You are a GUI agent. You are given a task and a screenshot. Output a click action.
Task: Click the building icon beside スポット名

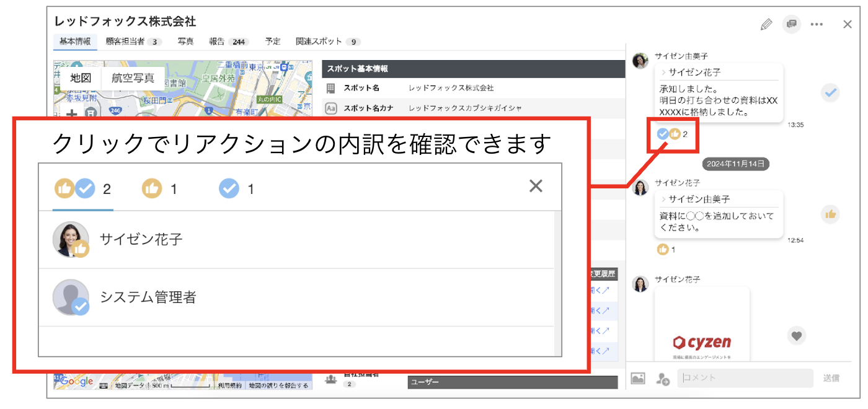tap(331, 88)
